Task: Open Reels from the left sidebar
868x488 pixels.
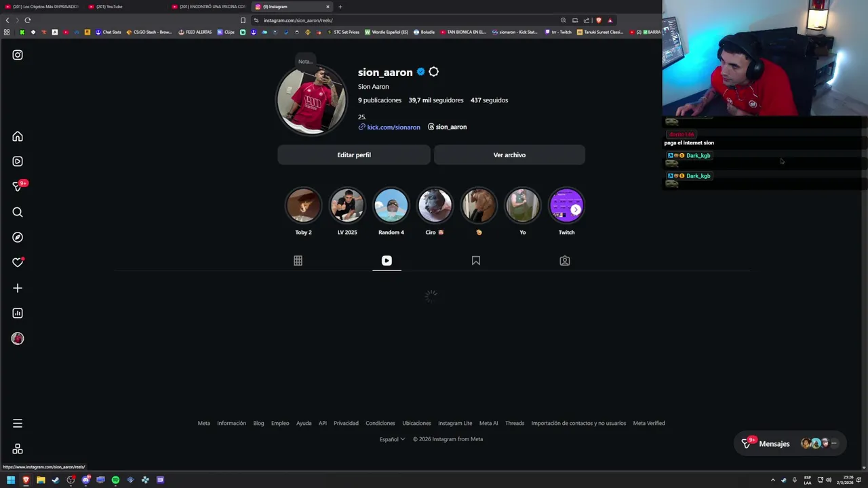Action: pos(18,161)
